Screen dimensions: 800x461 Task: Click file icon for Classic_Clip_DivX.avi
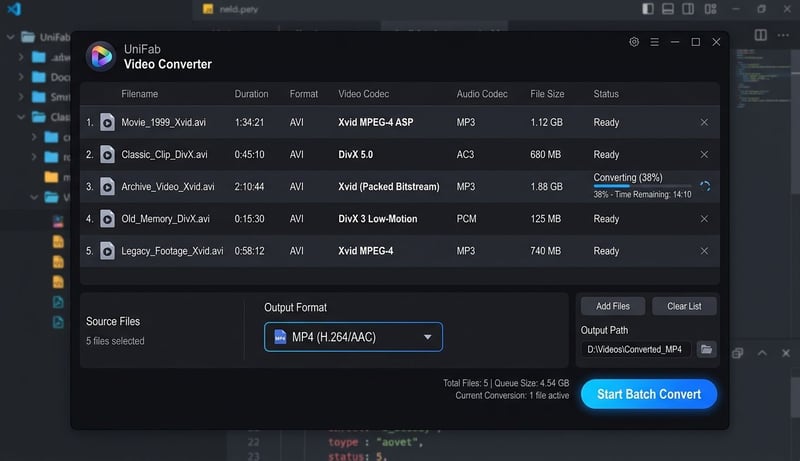pyautogui.click(x=107, y=155)
